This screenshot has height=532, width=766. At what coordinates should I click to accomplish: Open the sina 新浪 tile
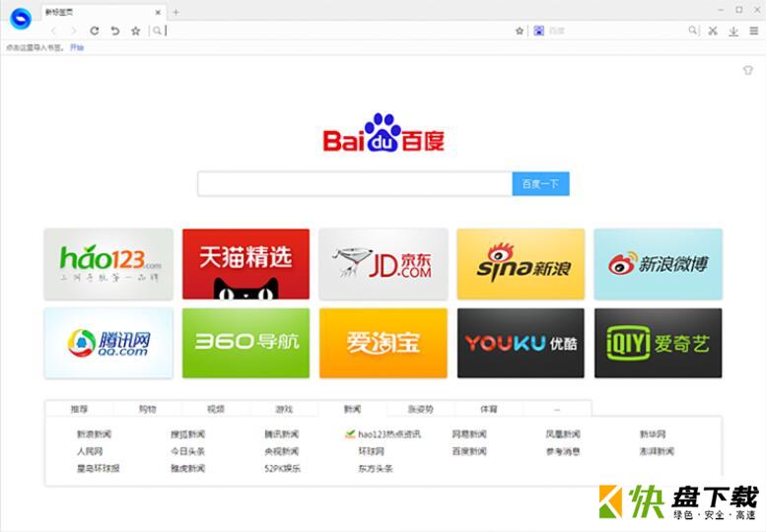(521, 264)
